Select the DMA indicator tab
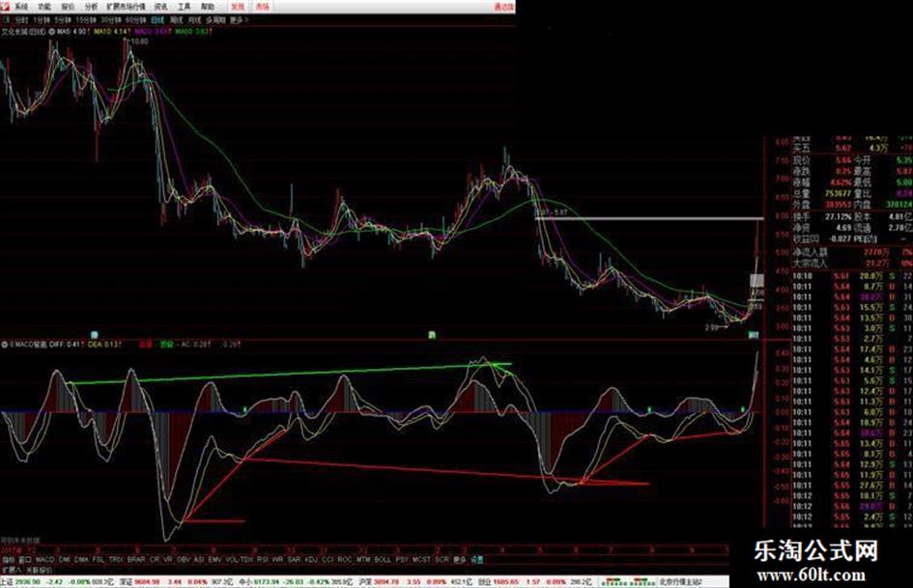Viewport: 913px width, 588px height. pos(81,559)
